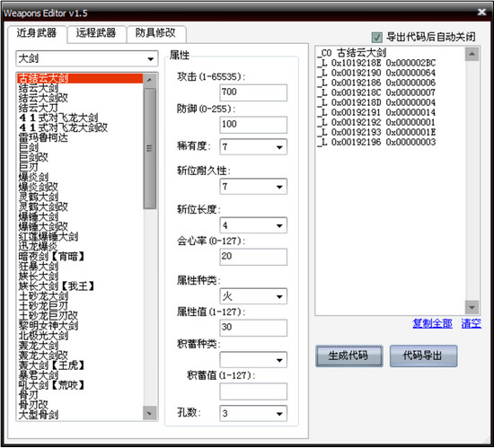Select 古结云大剑 in weapon list
The height and width of the screenshot is (448, 494).
click(x=80, y=78)
